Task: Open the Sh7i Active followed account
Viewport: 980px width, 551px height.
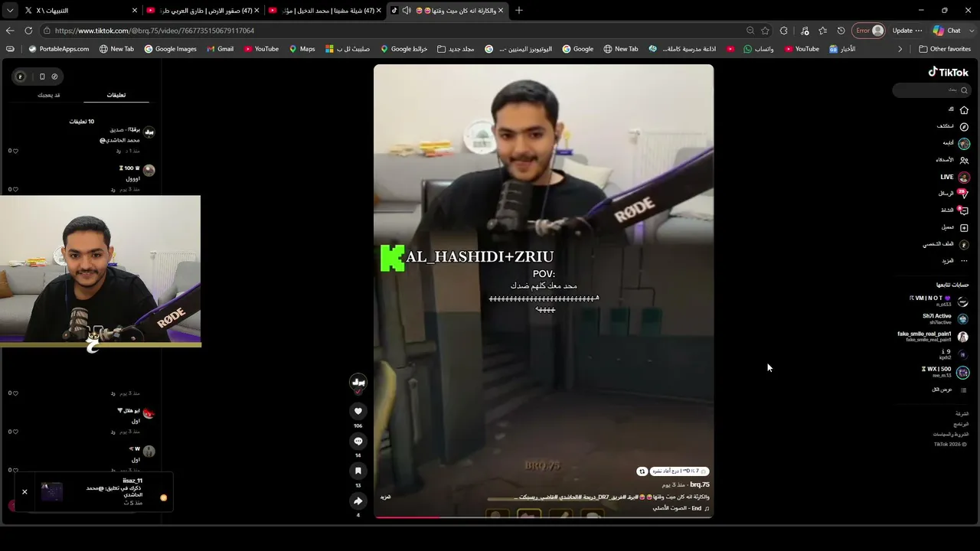Action: (x=946, y=318)
